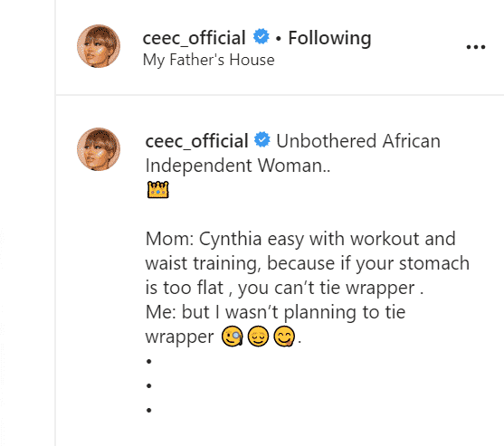Click the tongue-out yum face emoji
Screen dimensions: 504x446
coord(284,337)
